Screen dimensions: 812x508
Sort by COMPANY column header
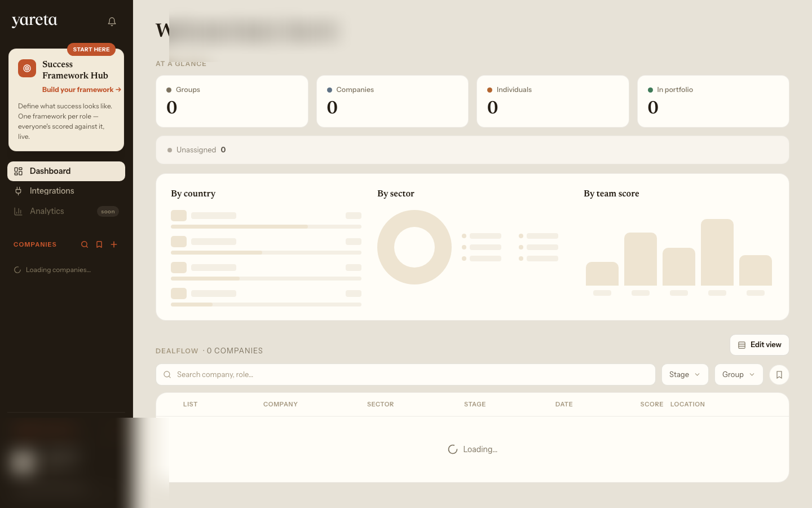click(x=280, y=404)
